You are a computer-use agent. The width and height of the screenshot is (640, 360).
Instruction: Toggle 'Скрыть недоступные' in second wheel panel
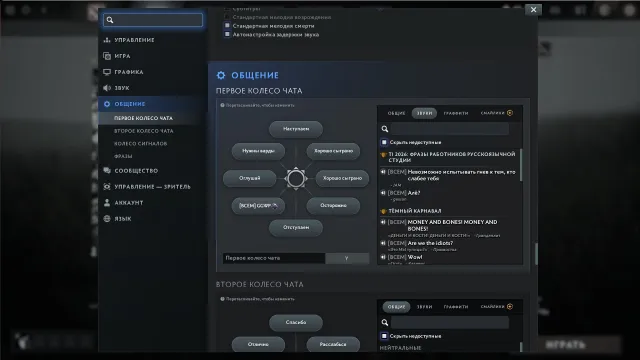coord(384,336)
